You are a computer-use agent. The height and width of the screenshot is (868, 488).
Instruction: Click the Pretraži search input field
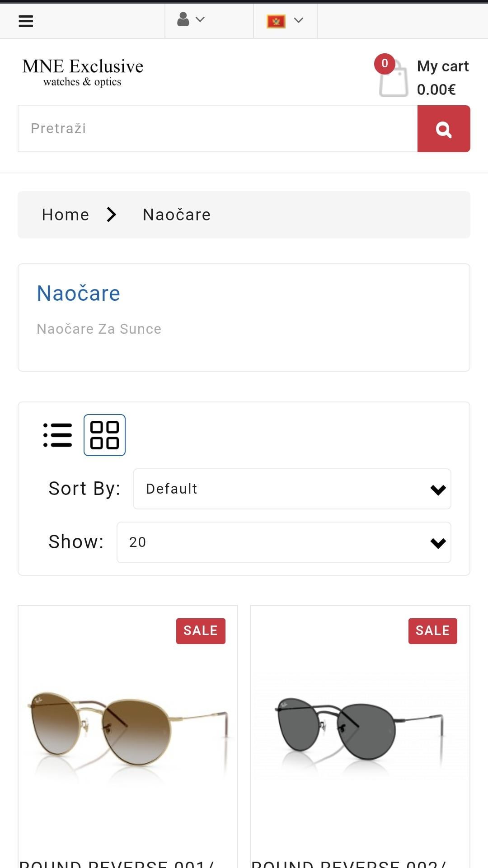click(x=217, y=129)
